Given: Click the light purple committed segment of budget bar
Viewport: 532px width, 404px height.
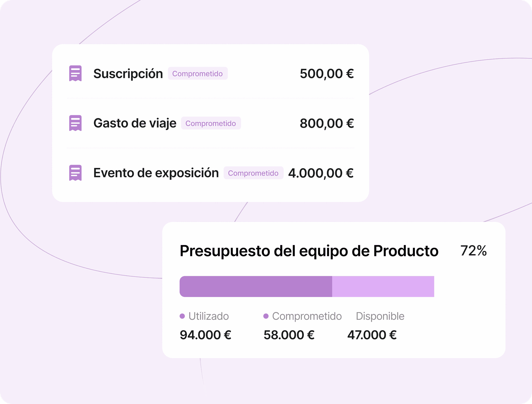Looking at the screenshot, I should tap(383, 286).
